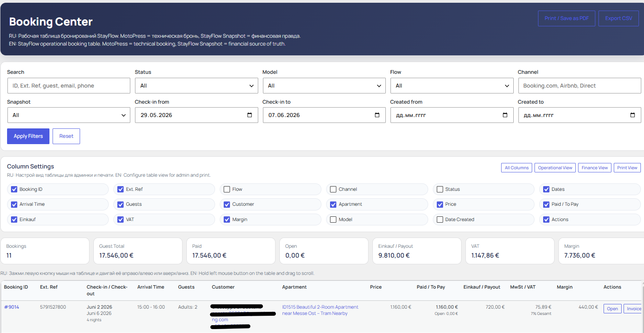Switch to Operational View preset
The width and height of the screenshot is (644, 333).
tap(555, 168)
